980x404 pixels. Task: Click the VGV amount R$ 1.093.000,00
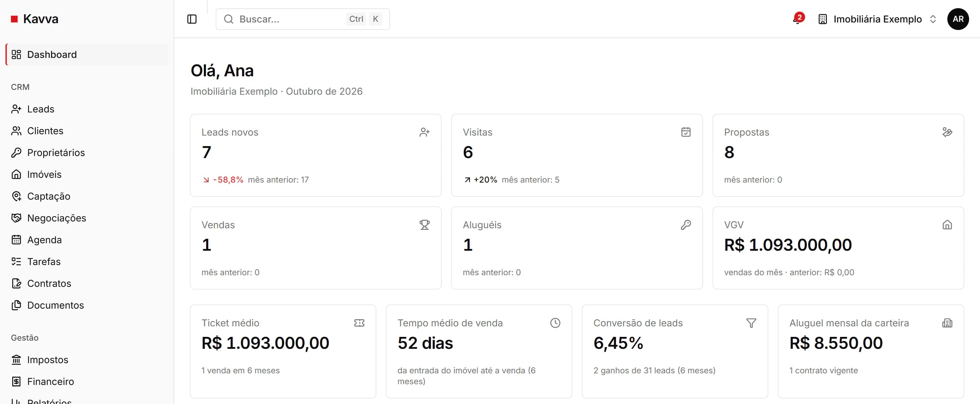[787, 245]
